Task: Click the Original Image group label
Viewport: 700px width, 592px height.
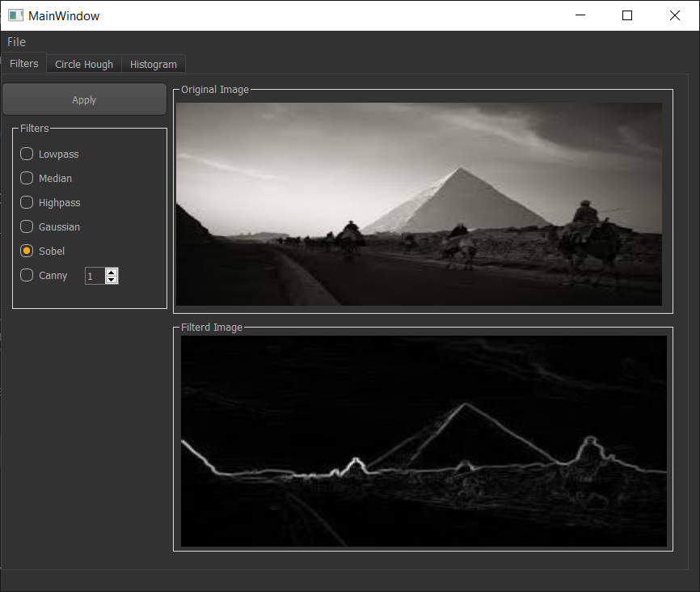Action: point(215,89)
